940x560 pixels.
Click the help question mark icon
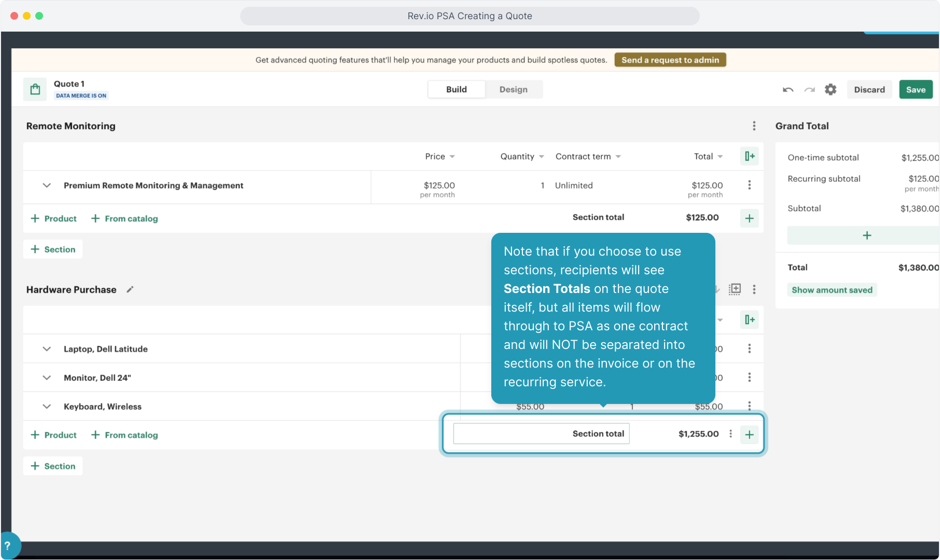pos(8,545)
